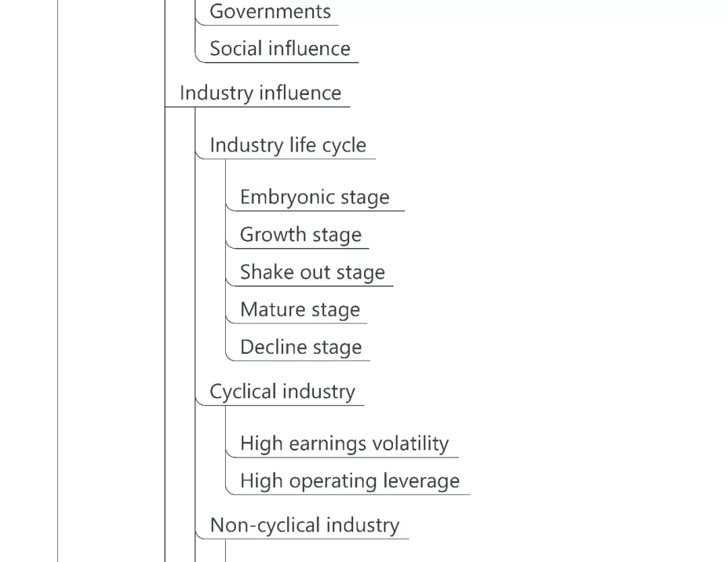Viewport: 728px width, 562px height.
Task: Select the Governments node
Action: 270,11
